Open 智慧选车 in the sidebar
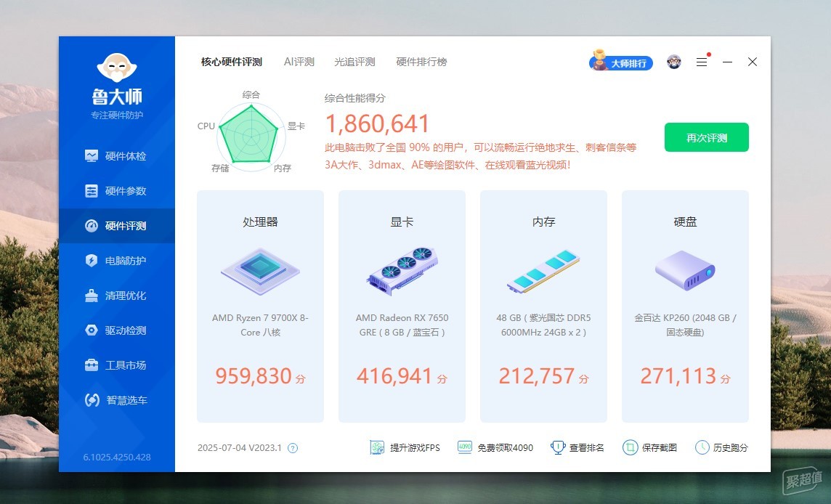Image resolution: width=831 pixels, height=504 pixels. pyautogui.click(x=117, y=400)
